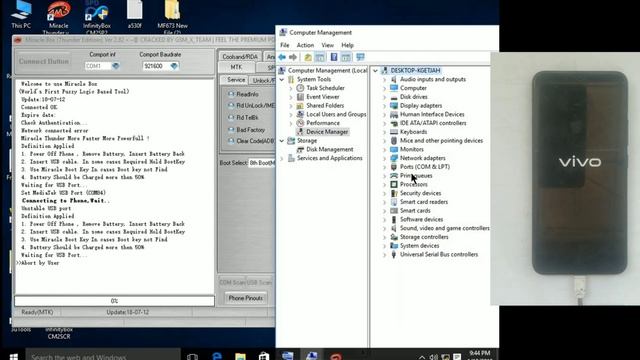Screen dimensions: 640x360
Task: Expand the Network adapters node
Action: pos(384,158)
